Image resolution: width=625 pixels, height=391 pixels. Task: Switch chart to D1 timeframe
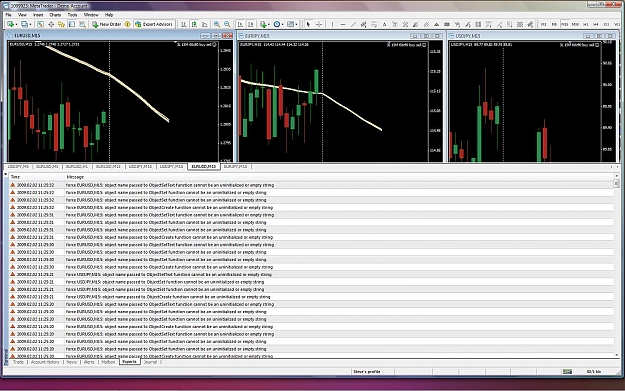[x=606, y=24]
